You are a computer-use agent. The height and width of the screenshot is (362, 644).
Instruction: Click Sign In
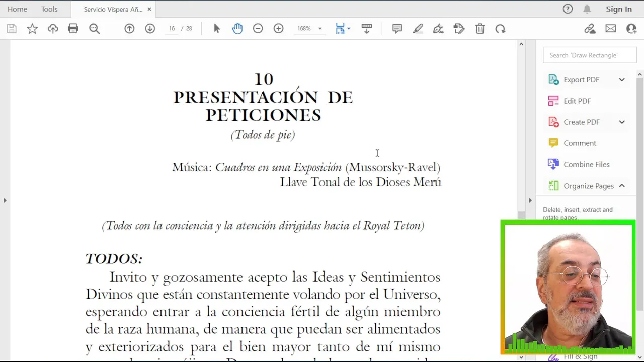coord(619,9)
